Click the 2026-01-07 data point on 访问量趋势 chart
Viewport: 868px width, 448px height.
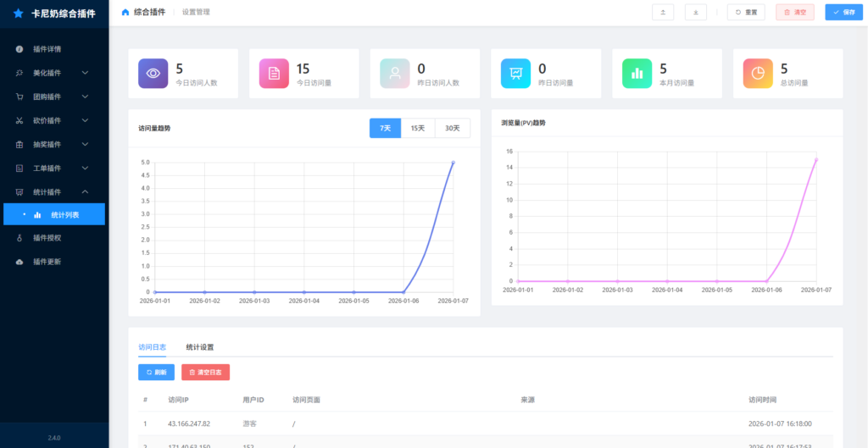point(453,163)
